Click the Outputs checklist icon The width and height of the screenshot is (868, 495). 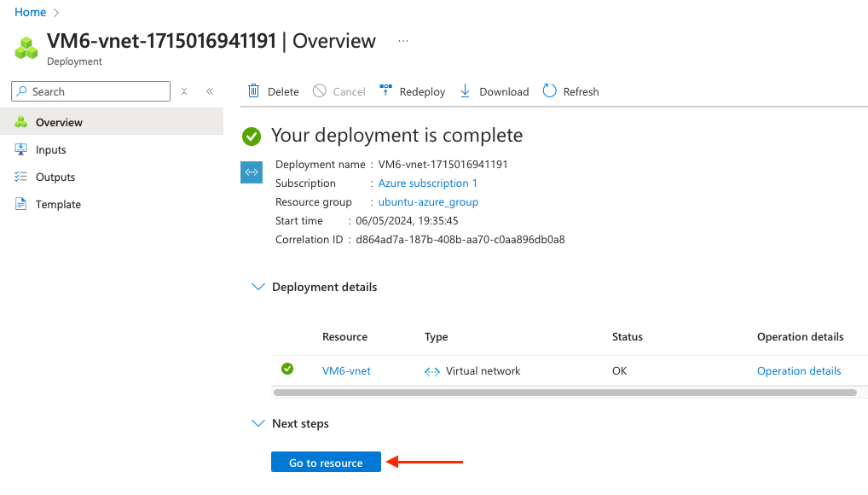(21, 177)
